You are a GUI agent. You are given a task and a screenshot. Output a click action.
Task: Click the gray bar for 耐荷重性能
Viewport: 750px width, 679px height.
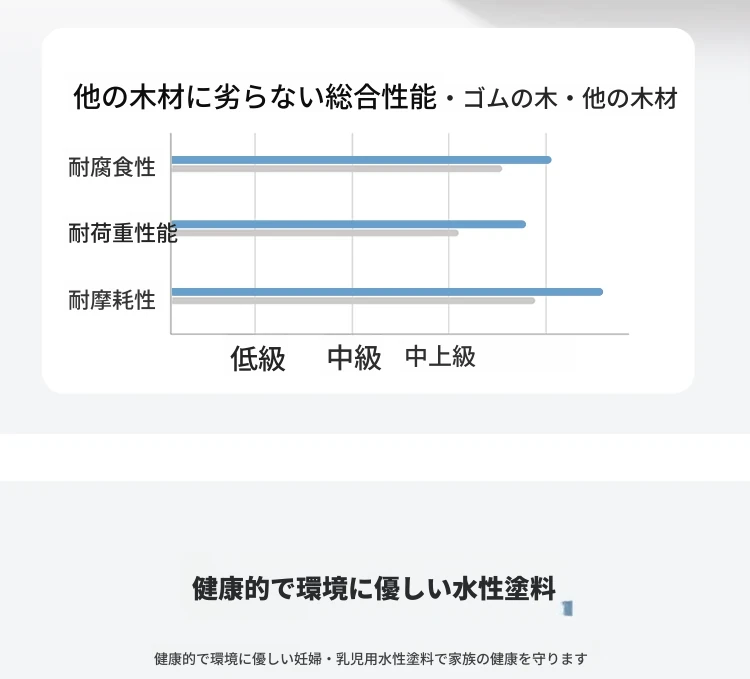click(x=315, y=233)
